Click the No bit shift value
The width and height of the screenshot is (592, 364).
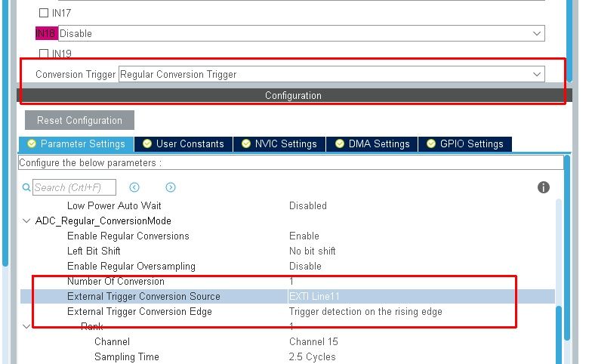pos(313,251)
